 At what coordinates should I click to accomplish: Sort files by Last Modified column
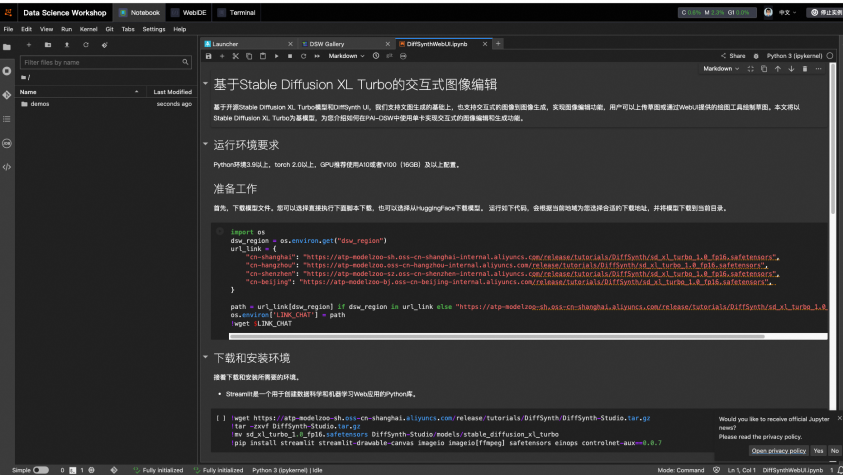coord(172,92)
